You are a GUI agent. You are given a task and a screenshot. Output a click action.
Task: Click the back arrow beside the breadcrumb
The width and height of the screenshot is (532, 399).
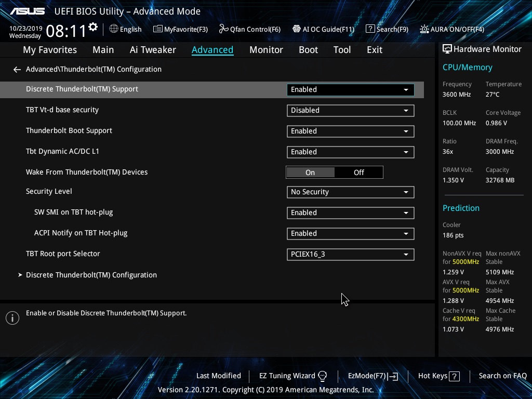point(17,70)
